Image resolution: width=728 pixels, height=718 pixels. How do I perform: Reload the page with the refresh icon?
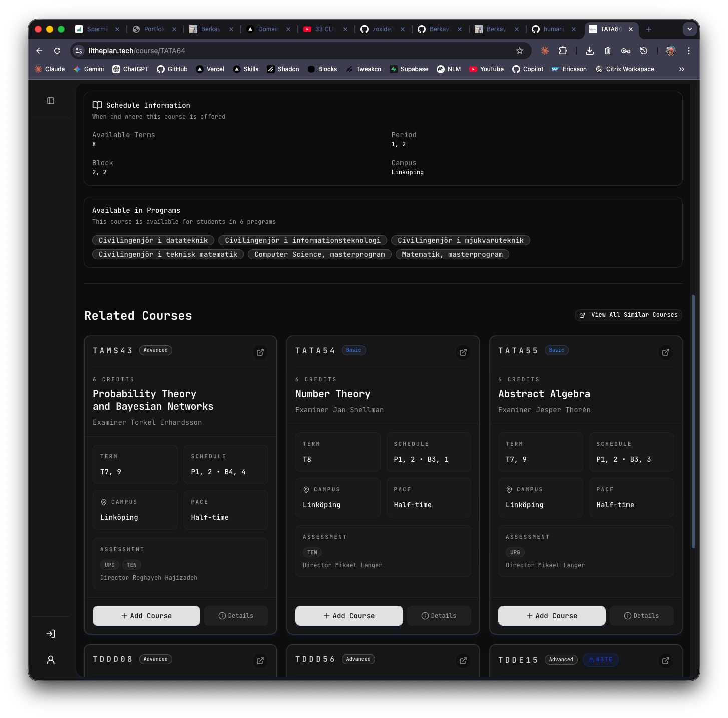point(57,51)
